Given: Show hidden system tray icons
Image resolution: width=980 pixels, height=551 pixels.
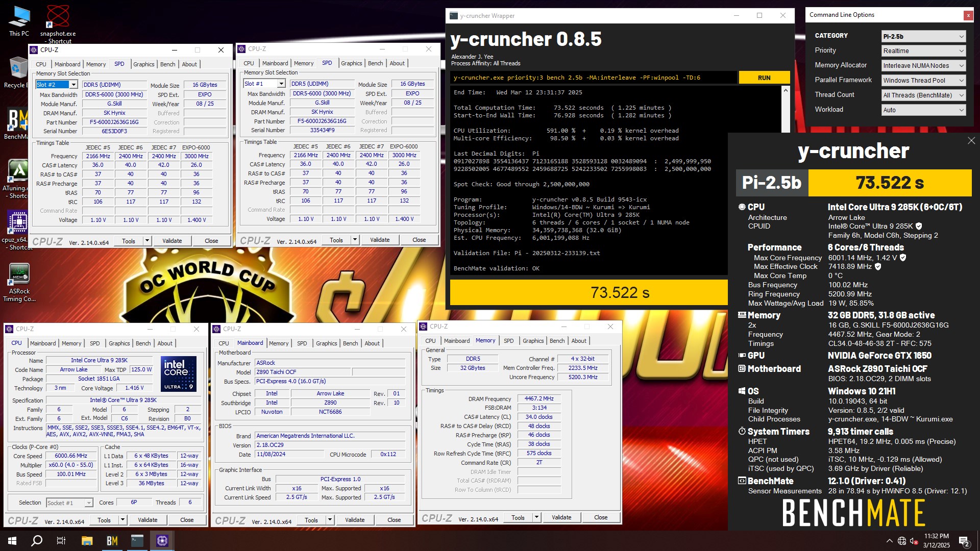Looking at the screenshot, I should point(890,541).
